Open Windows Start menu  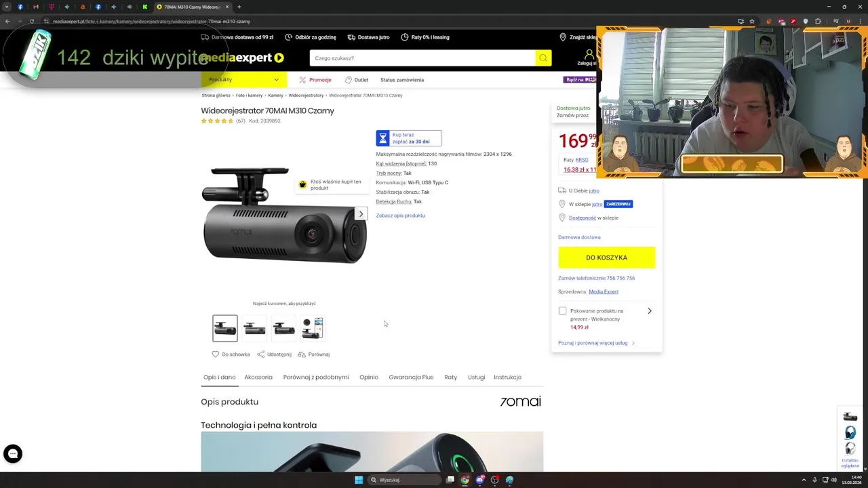[x=359, y=480]
